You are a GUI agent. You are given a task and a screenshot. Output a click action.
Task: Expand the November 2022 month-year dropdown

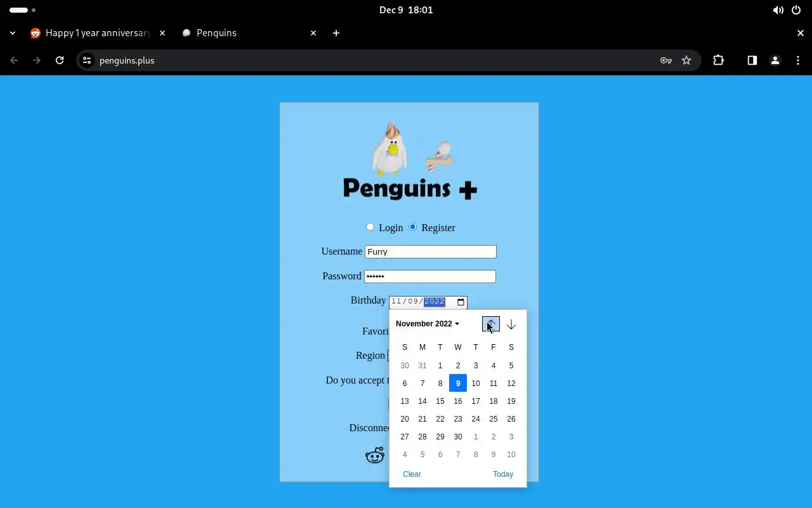428,324
